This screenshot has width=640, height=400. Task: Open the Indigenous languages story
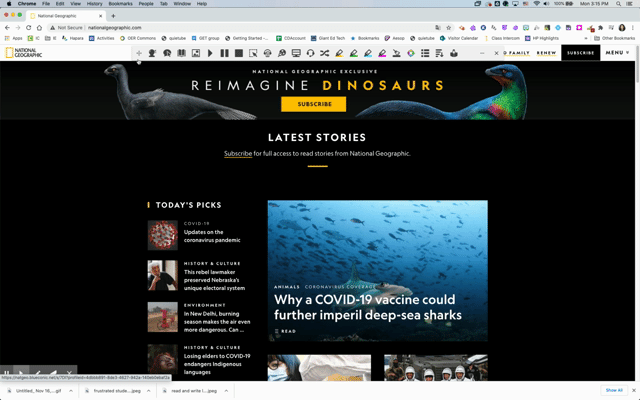point(217,364)
